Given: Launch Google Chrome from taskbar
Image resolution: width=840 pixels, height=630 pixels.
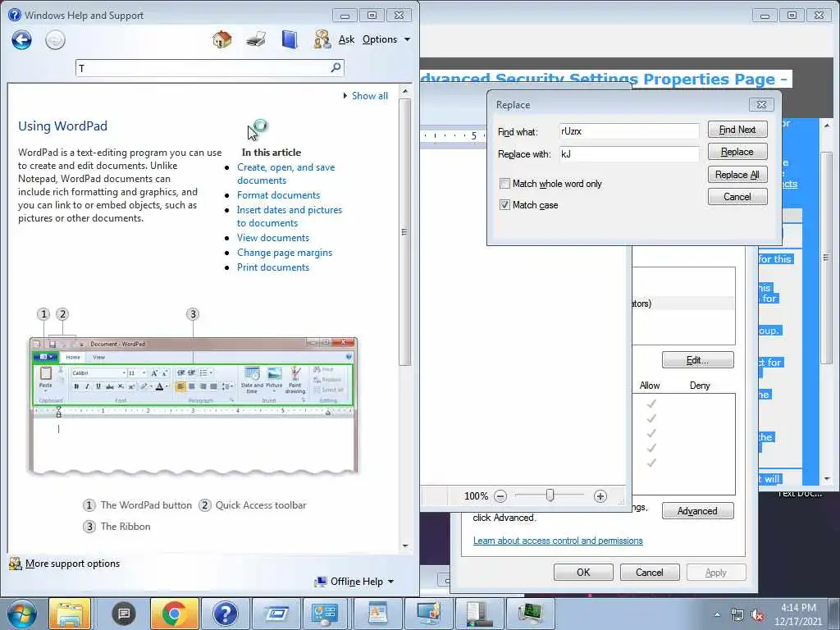Looking at the screenshot, I should click(174, 614).
